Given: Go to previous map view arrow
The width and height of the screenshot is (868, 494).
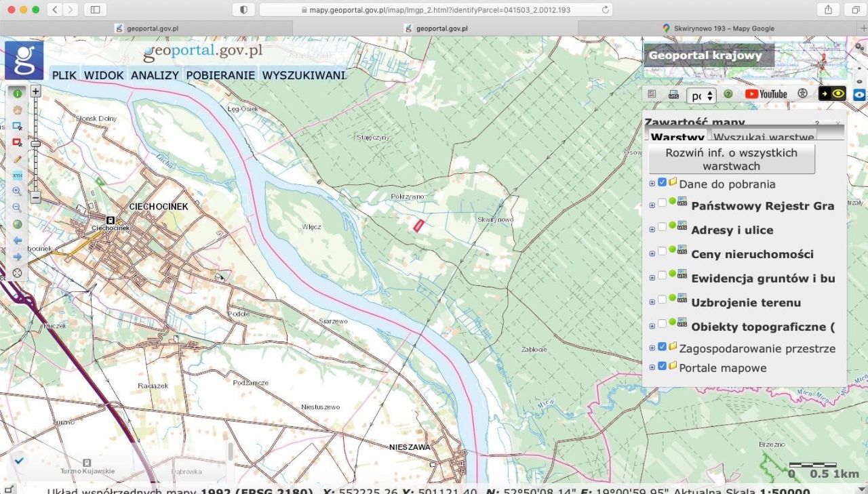Looking at the screenshot, I should (x=17, y=241).
